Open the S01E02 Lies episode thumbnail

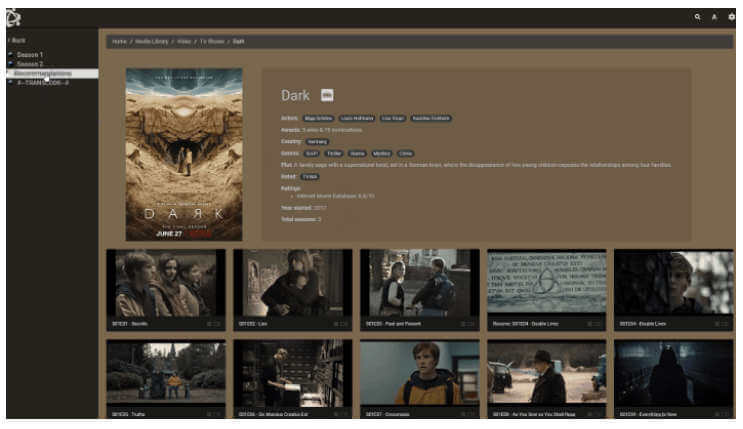click(x=293, y=283)
